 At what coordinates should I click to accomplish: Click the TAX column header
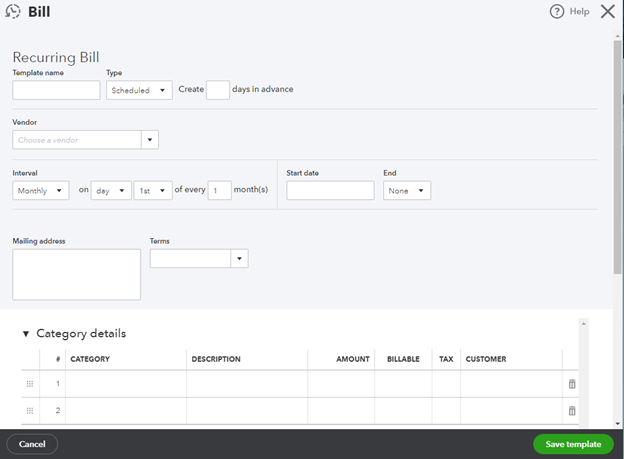point(446,359)
